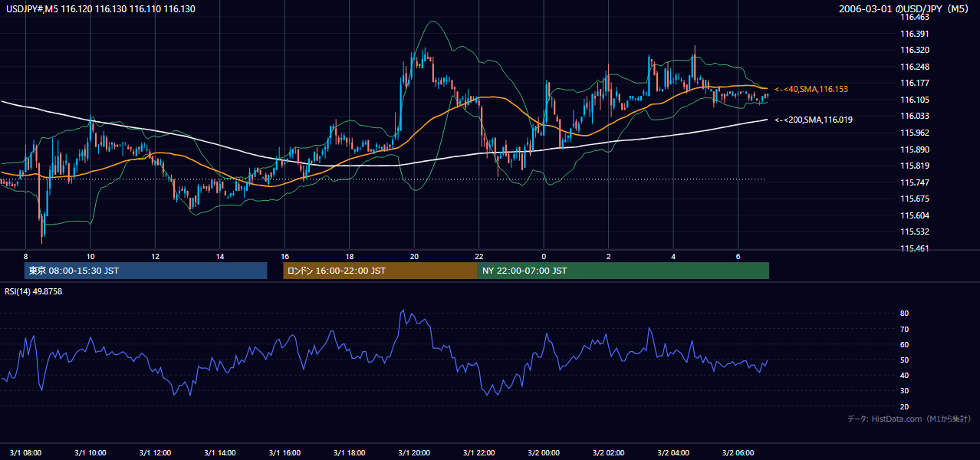Click the RSI scale value 70

[904, 329]
